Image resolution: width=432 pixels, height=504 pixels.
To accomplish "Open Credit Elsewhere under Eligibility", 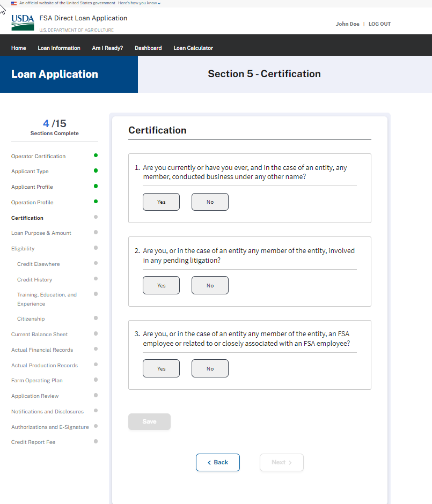I will (x=39, y=264).
